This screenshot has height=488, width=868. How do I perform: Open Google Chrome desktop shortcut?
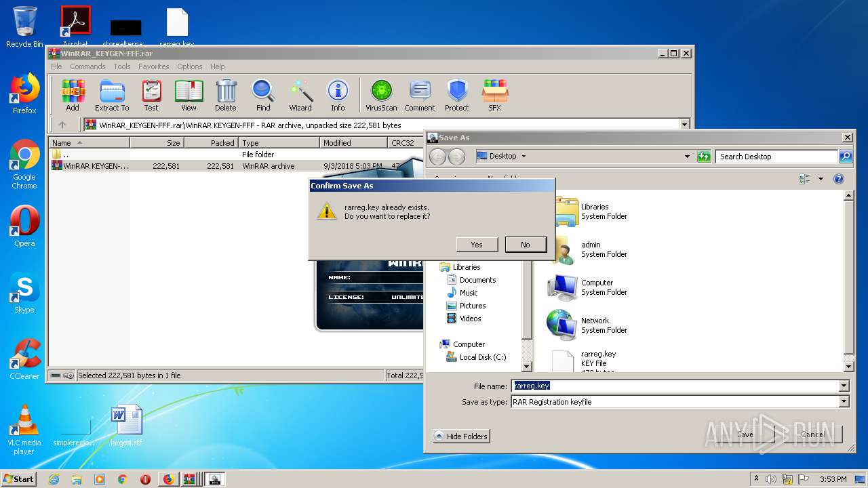24,164
